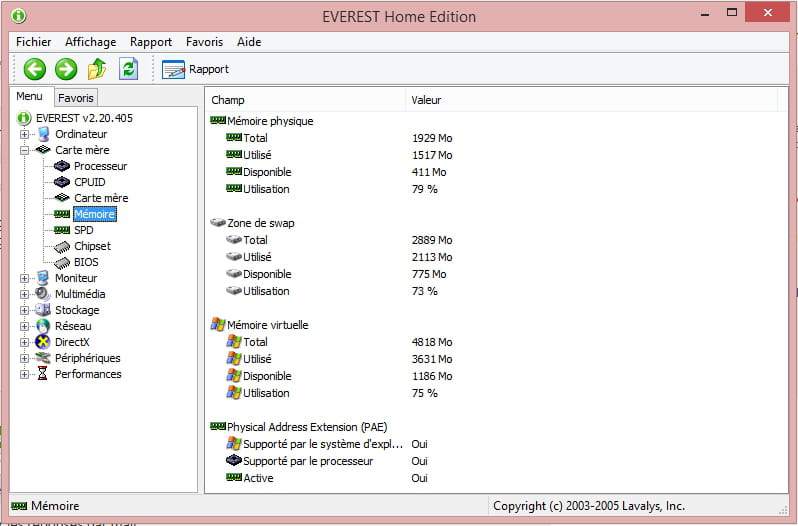
Task: Open the Affichage menu
Action: pos(91,42)
